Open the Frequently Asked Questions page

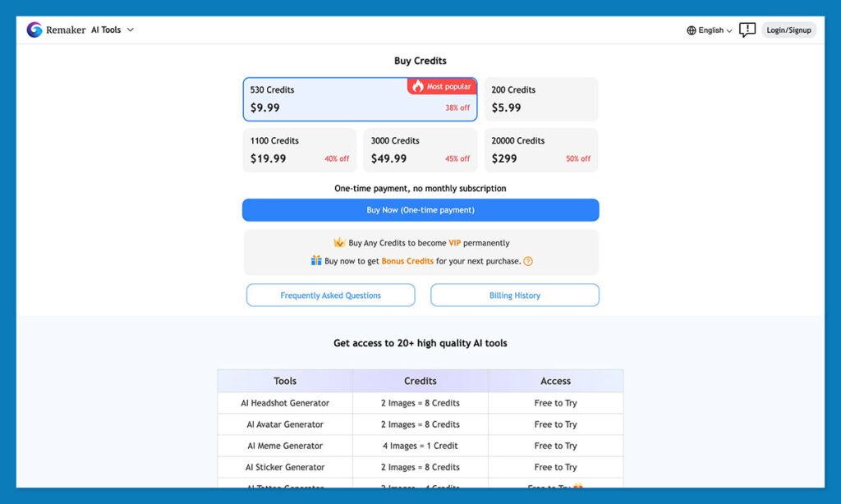pyautogui.click(x=330, y=295)
